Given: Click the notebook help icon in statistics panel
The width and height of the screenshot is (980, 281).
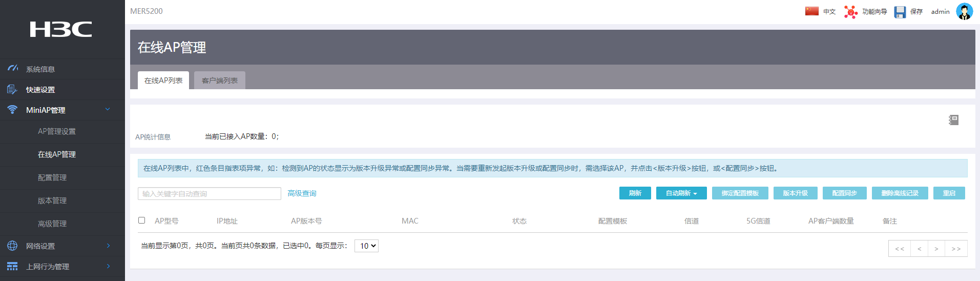Looking at the screenshot, I should pos(953,120).
